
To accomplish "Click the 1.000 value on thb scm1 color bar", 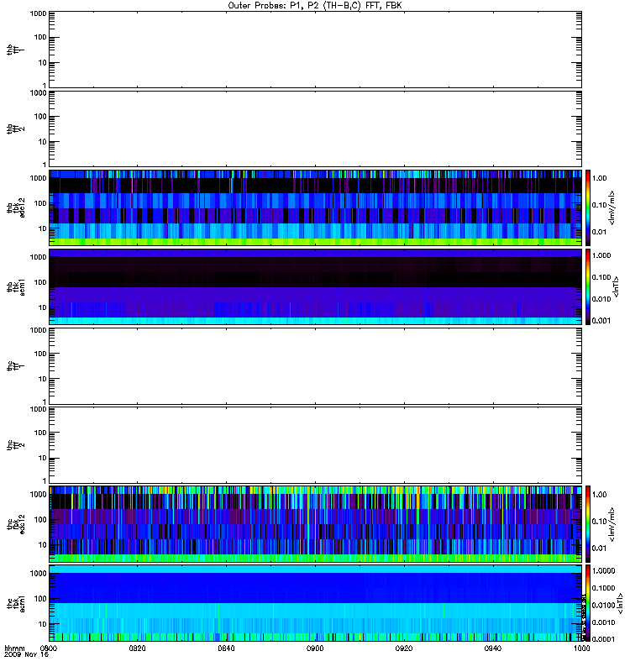I will [x=601, y=255].
